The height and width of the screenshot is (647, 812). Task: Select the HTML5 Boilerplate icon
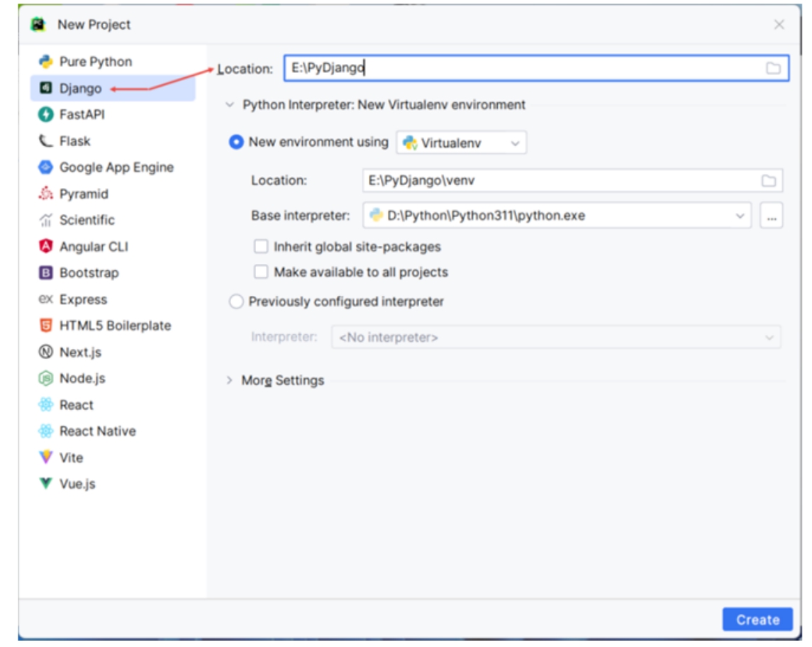coord(46,326)
